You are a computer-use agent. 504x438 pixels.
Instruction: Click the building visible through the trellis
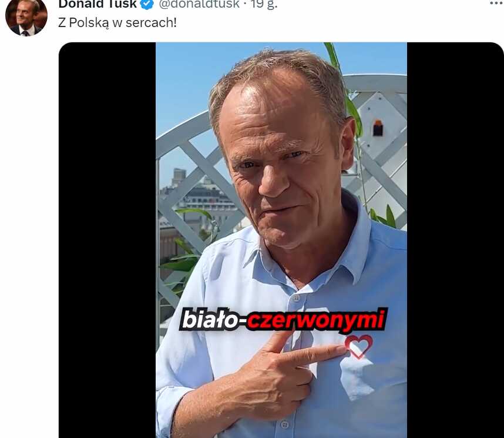pyautogui.click(x=200, y=196)
